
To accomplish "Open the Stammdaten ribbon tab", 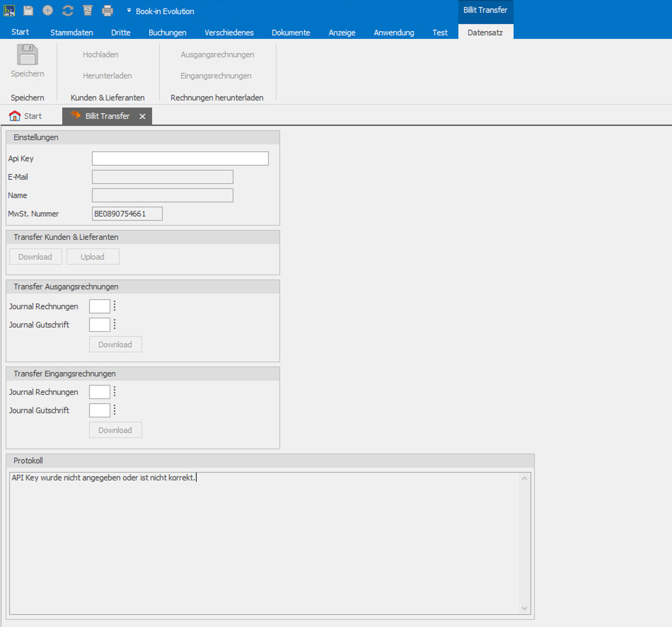I will point(71,32).
